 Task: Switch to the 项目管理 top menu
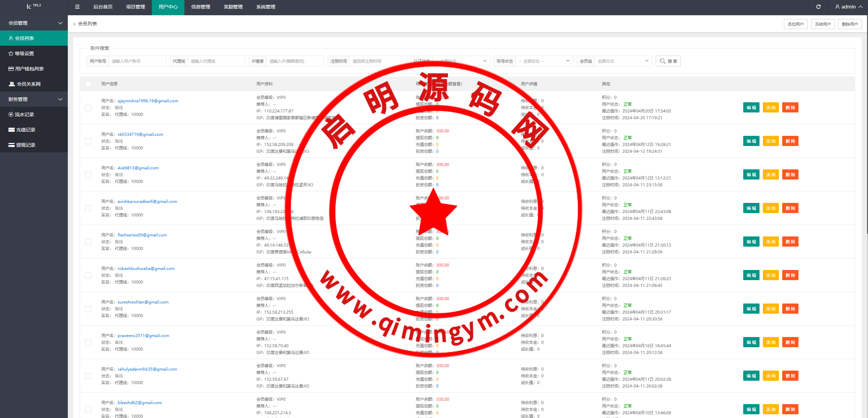pos(135,7)
